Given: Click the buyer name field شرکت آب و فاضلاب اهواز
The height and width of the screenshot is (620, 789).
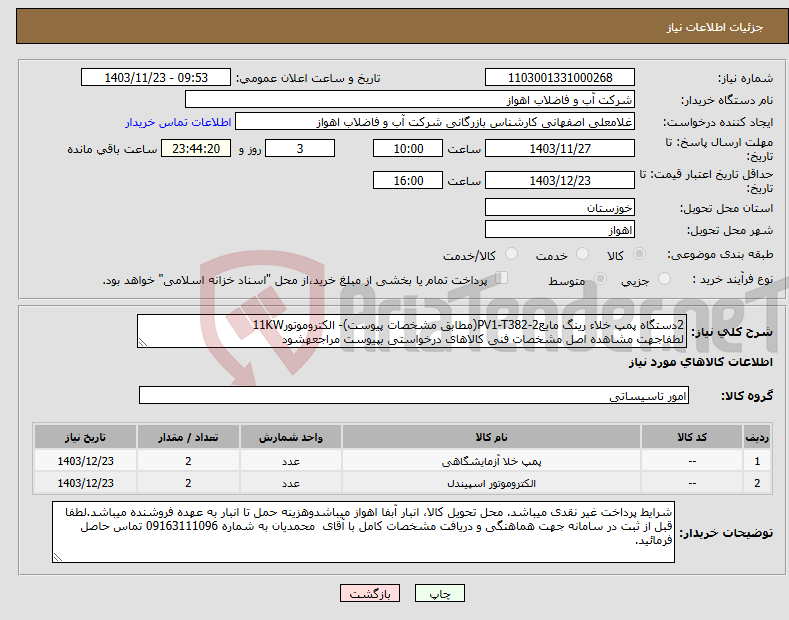Looking at the screenshot, I should tap(410, 100).
